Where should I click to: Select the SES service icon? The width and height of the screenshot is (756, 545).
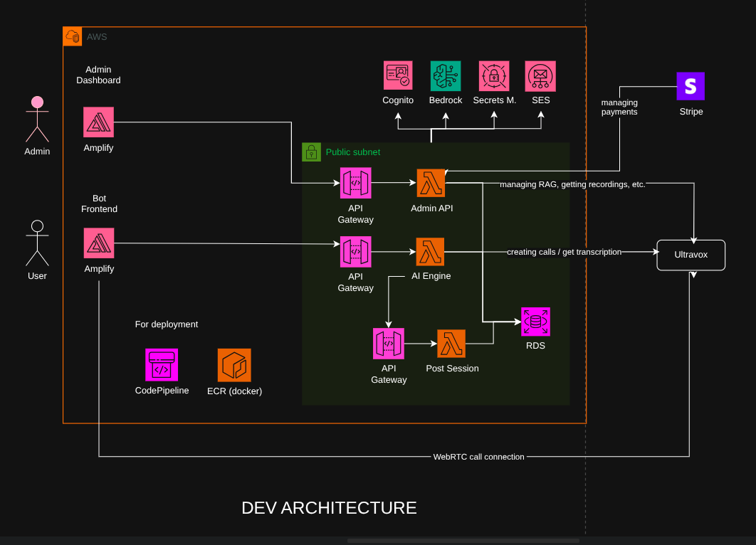click(x=540, y=75)
